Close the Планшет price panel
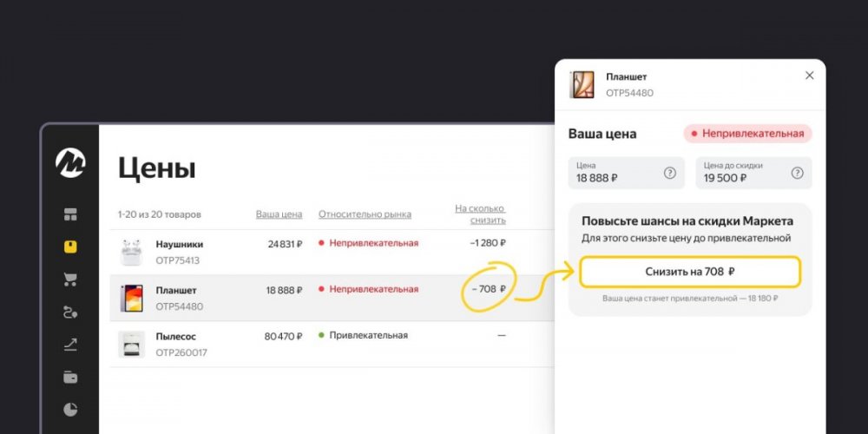Screen dimensions: 868x434 pos(809,76)
